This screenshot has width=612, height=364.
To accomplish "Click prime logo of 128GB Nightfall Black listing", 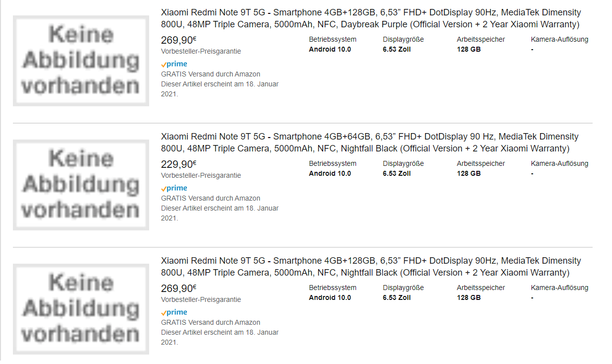I will pyautogui.click(x=174, y=312).
